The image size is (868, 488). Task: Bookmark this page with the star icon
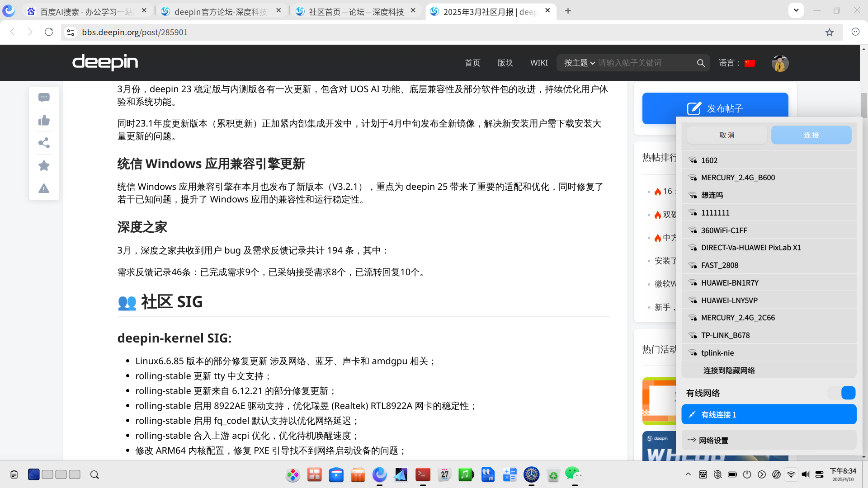point(829,32)
